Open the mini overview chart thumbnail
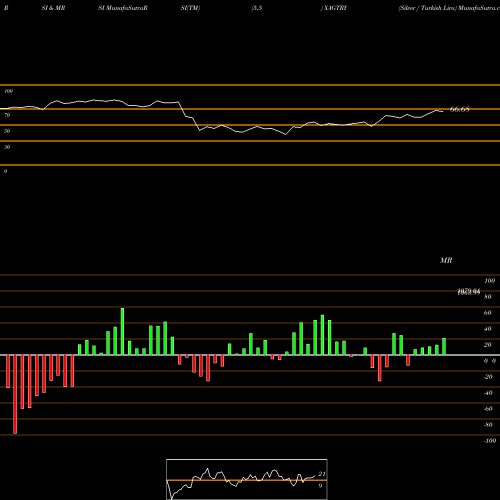500x500 pixels. click(x=247, y=479)
